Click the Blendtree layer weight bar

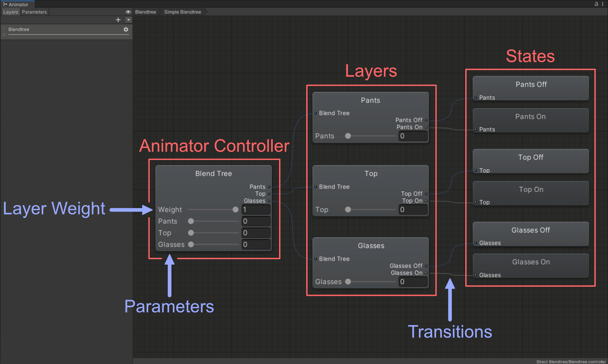point(69,34)
